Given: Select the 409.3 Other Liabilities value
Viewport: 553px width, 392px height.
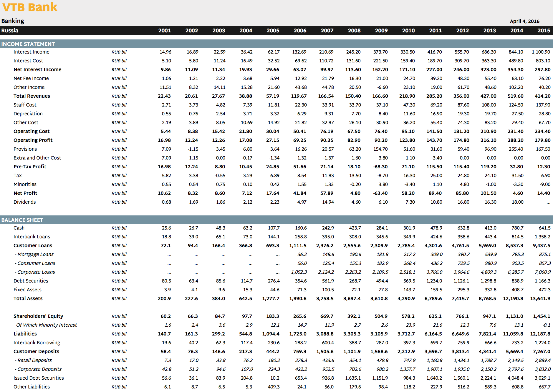Looking at the screenshot, I should click(x=274, y=387).
